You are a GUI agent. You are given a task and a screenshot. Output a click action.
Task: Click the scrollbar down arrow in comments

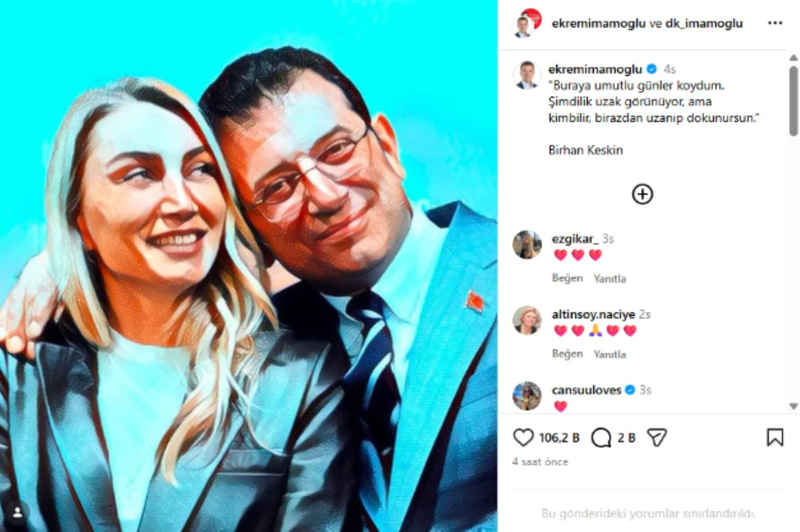(793, 406)
